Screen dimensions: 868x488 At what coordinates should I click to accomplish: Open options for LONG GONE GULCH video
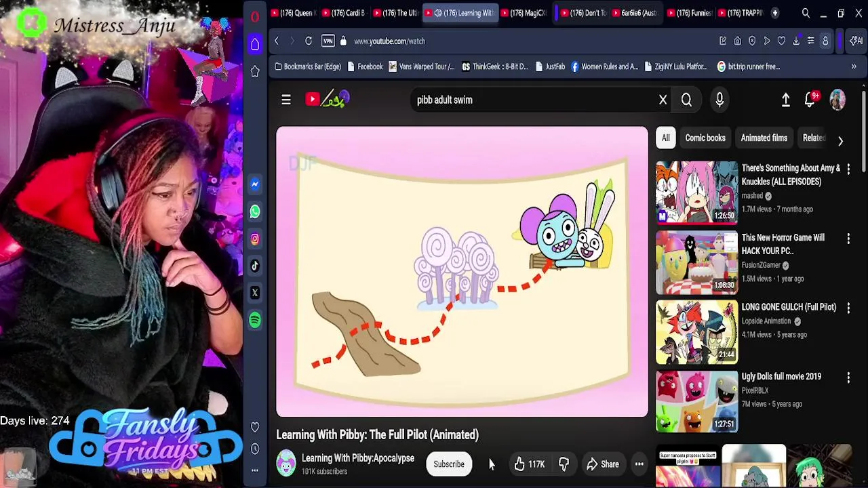pyautogui.click(x=848, y=308)
